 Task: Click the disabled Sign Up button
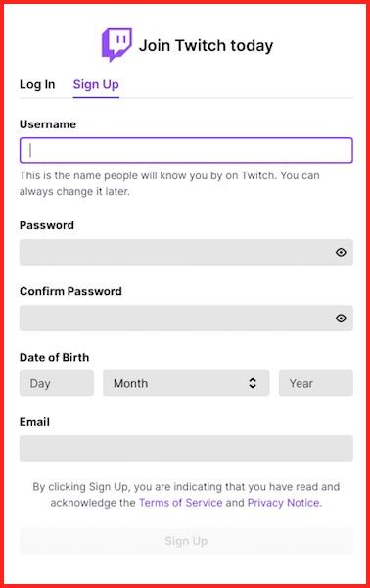coord(186,541)
